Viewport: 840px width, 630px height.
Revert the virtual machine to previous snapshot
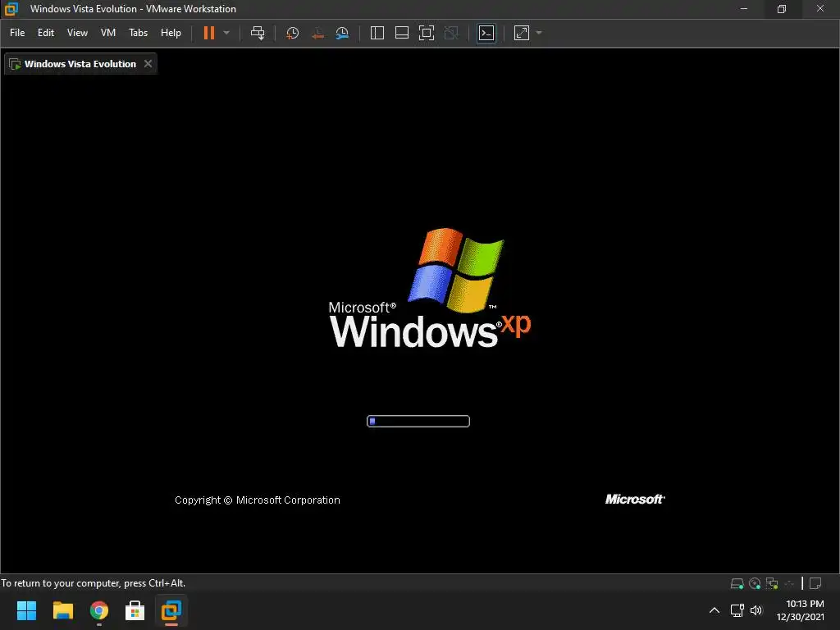coord(317,33)
